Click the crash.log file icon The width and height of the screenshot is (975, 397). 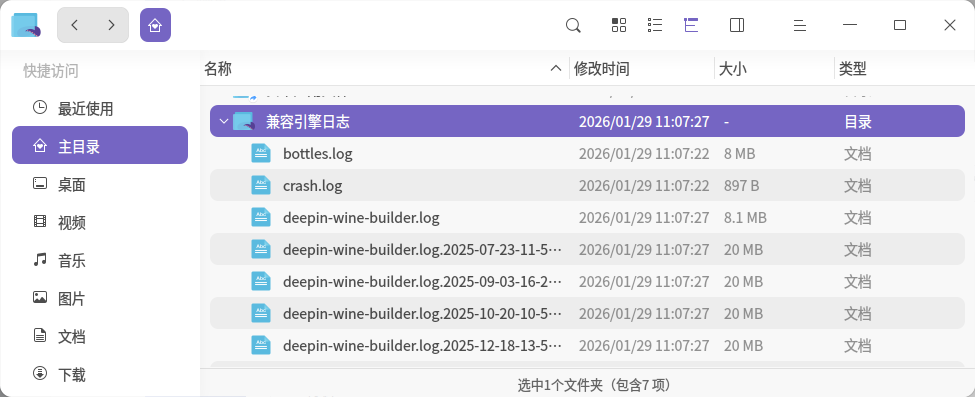tap(261, 185)
